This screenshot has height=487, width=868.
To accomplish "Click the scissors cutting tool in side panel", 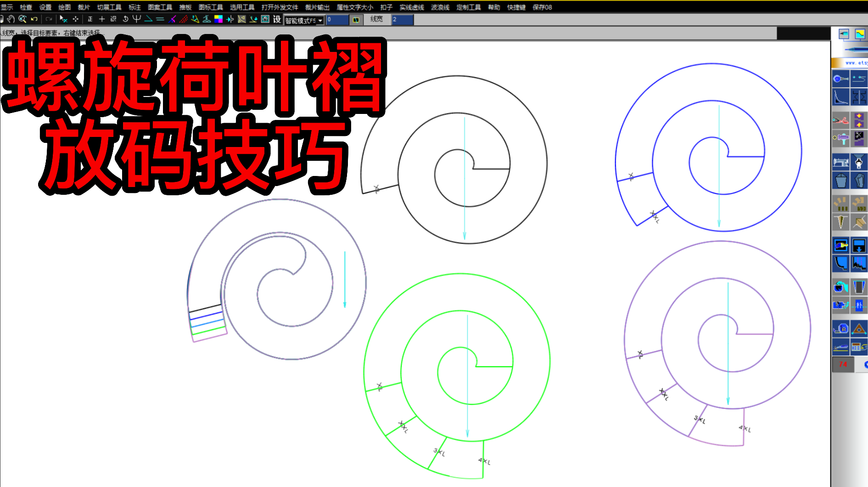I will [841, 121].
